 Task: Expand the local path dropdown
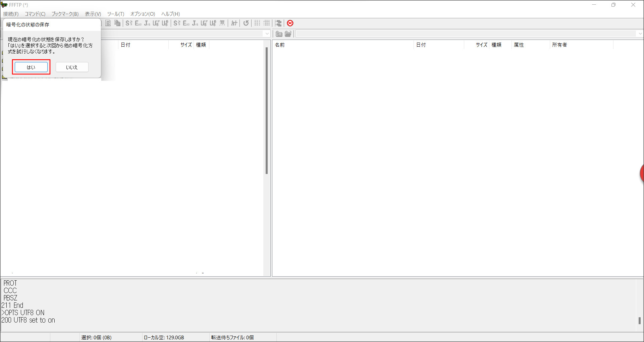coord(267,34)
